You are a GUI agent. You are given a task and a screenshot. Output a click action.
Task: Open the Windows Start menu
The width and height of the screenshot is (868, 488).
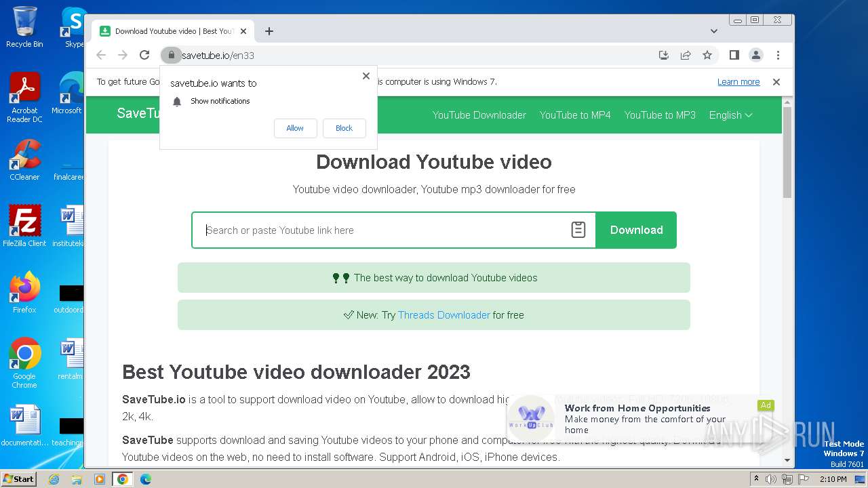(18, 479)
